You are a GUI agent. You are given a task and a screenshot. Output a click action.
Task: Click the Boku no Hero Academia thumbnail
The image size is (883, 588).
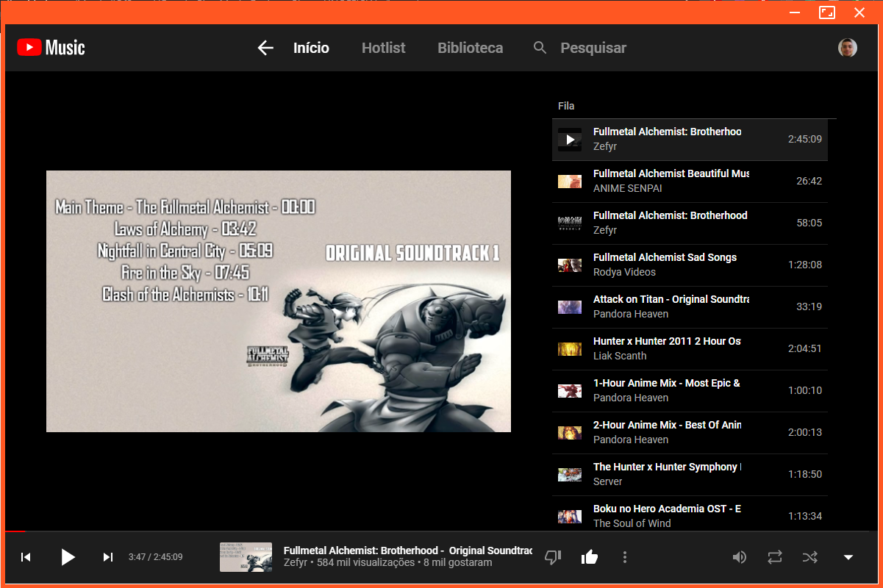570,517
